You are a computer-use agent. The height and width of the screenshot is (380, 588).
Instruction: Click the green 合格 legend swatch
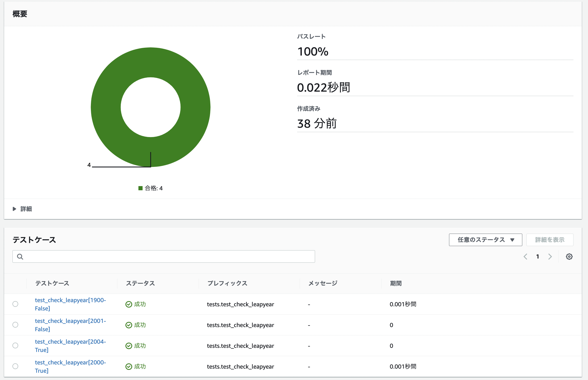[x=141, y=188]
